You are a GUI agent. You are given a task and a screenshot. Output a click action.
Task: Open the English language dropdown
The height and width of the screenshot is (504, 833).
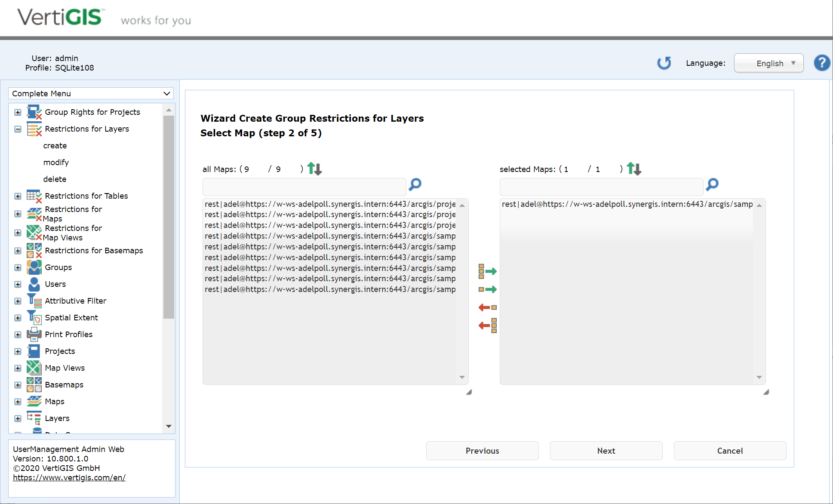pyautogui.click(x=768, y=63)
